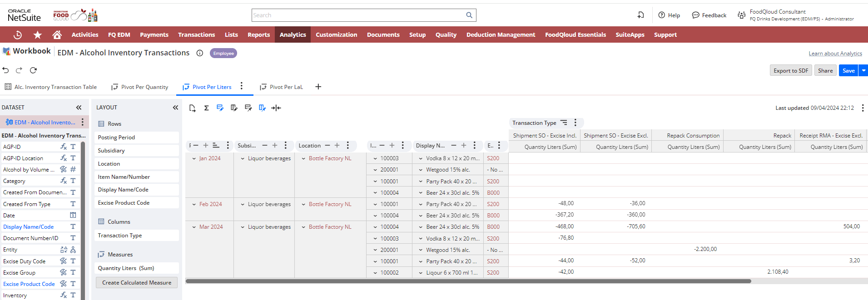Collapse all Location column rows
Screen dimensions: 868x300
[327, 146]
